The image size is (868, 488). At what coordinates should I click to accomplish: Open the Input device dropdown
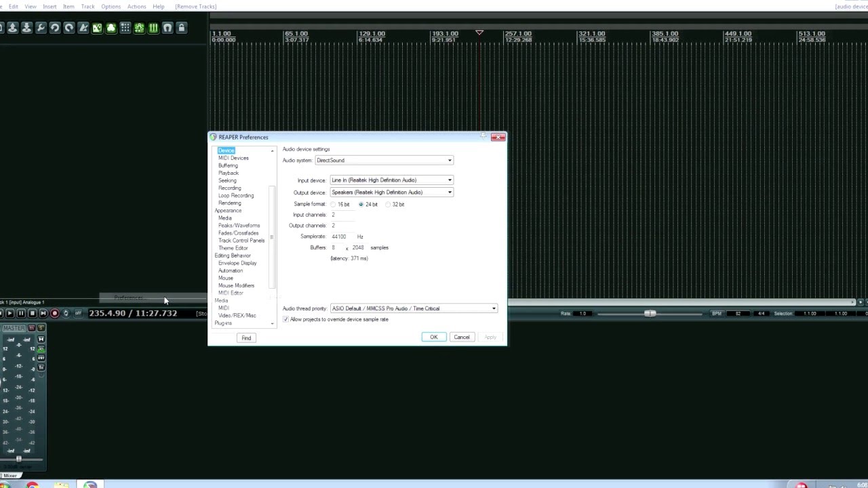[x=392, y=180]
